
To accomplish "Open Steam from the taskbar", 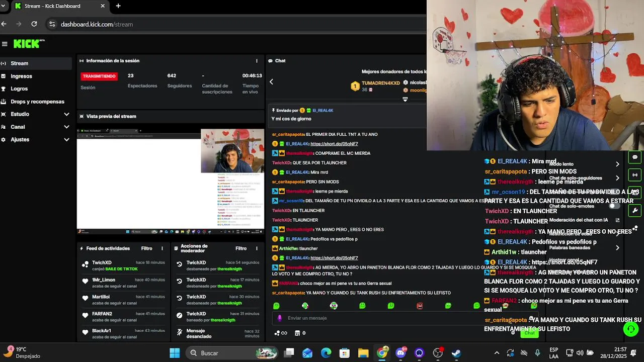I will (x=456, y=353).
